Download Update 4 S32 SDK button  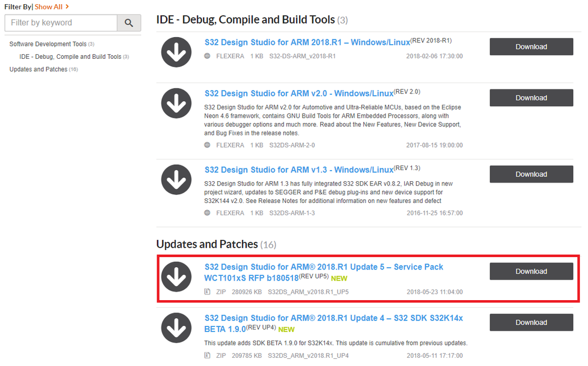coord(531,322)
